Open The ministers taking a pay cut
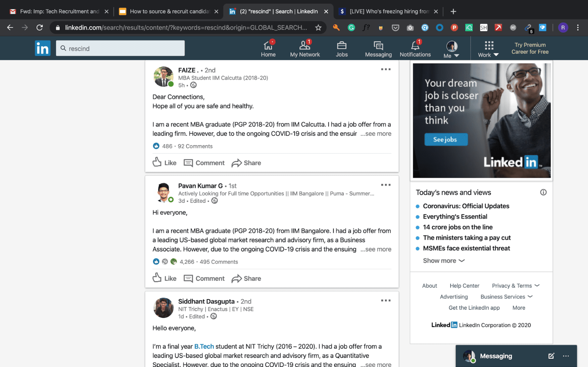 tap(467, 238)
